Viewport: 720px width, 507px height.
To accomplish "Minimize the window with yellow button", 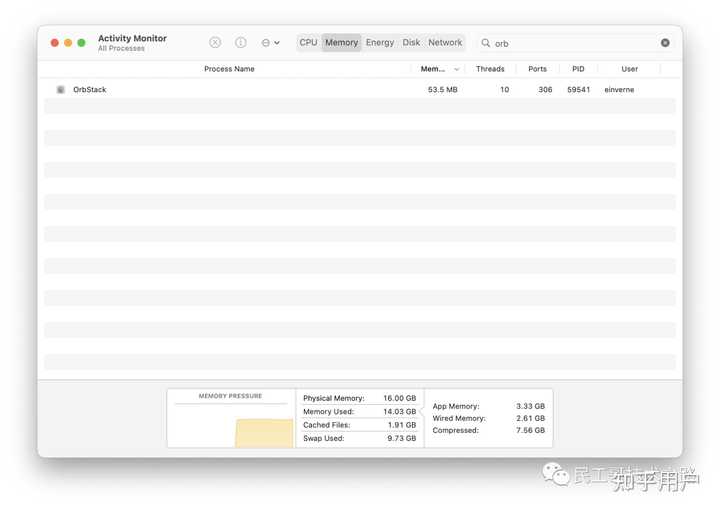I will click(x=68, y=43).
